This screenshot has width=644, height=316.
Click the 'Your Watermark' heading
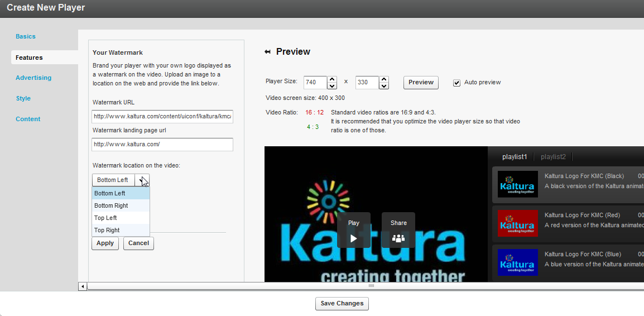coord(117,52)
